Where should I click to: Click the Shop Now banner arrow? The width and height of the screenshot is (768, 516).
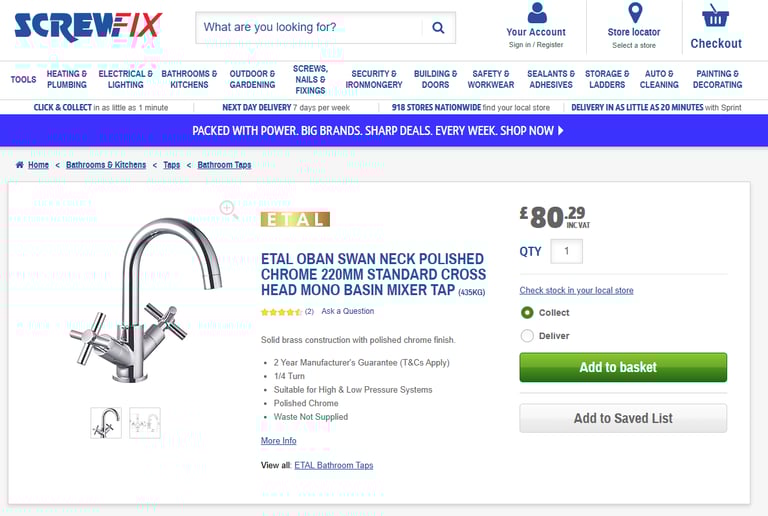point(561,131)
